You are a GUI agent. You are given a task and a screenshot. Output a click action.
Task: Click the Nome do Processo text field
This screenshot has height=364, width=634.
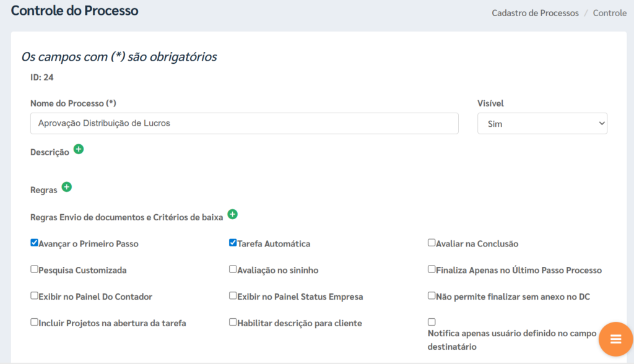(244, 123)
